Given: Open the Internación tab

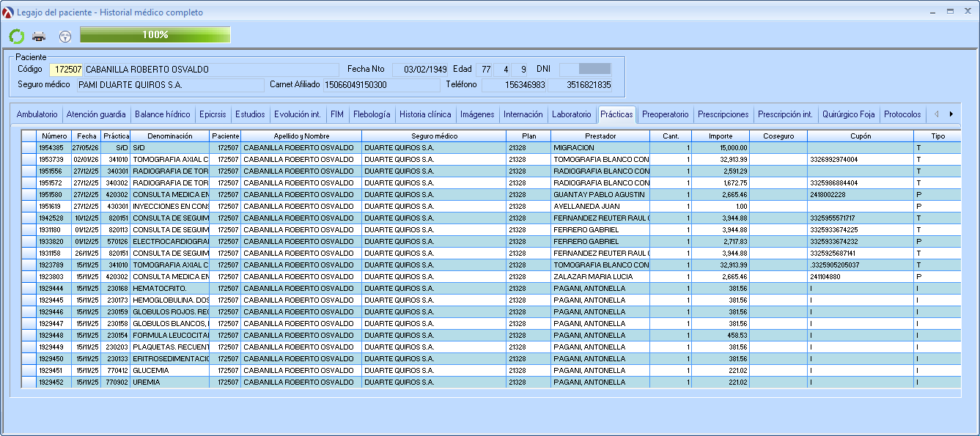Looking at the screenshot, I should pos(523,114).
